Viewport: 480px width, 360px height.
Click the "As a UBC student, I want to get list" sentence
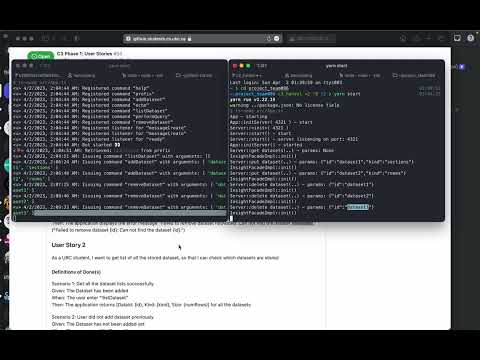(165, 258)
